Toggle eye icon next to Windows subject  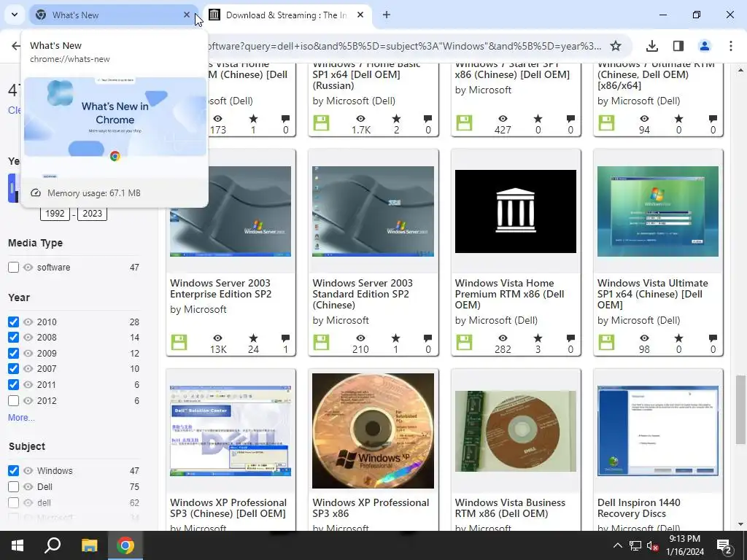pos(28,470)
